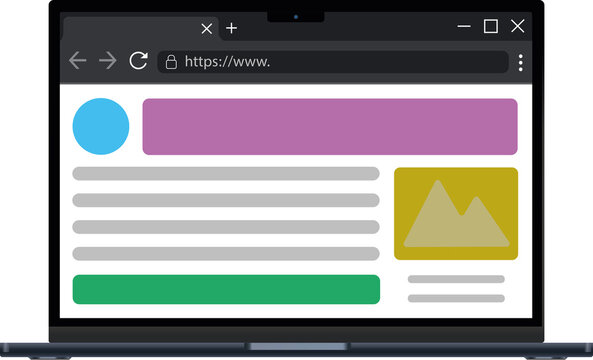Reload the page with refresh icon
Screen dimensions: 593x360
(138, 61)
